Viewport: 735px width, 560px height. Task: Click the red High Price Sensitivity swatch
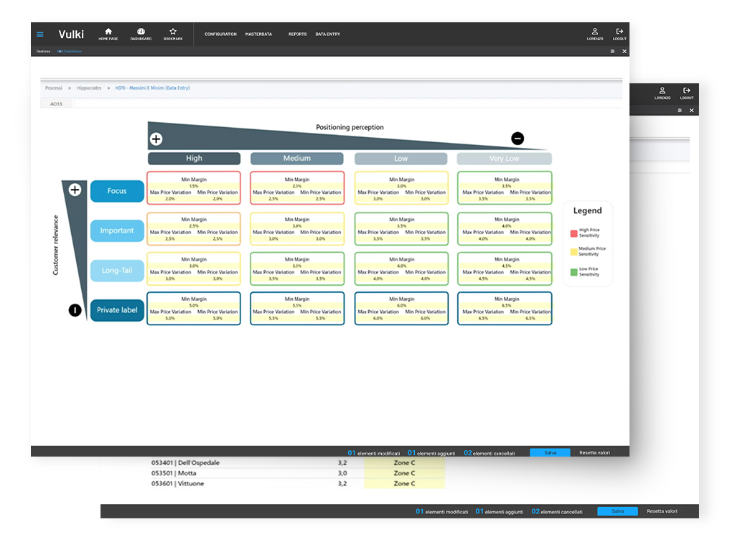click(574, 233)
